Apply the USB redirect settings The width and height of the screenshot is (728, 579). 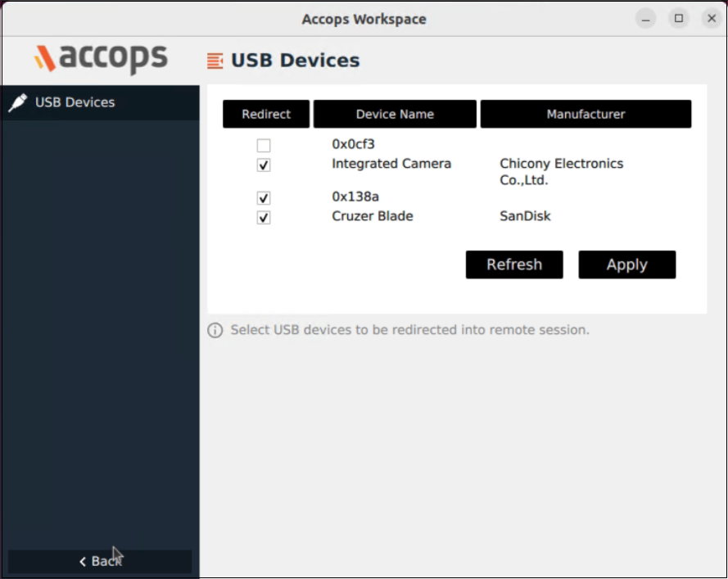click(x=626, y=265)
